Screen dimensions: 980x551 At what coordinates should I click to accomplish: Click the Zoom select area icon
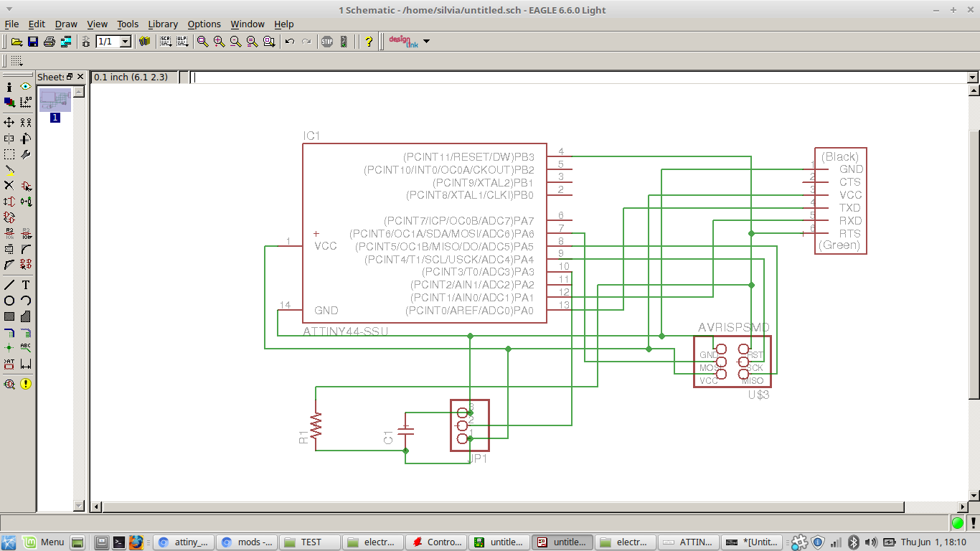[269, 42]
